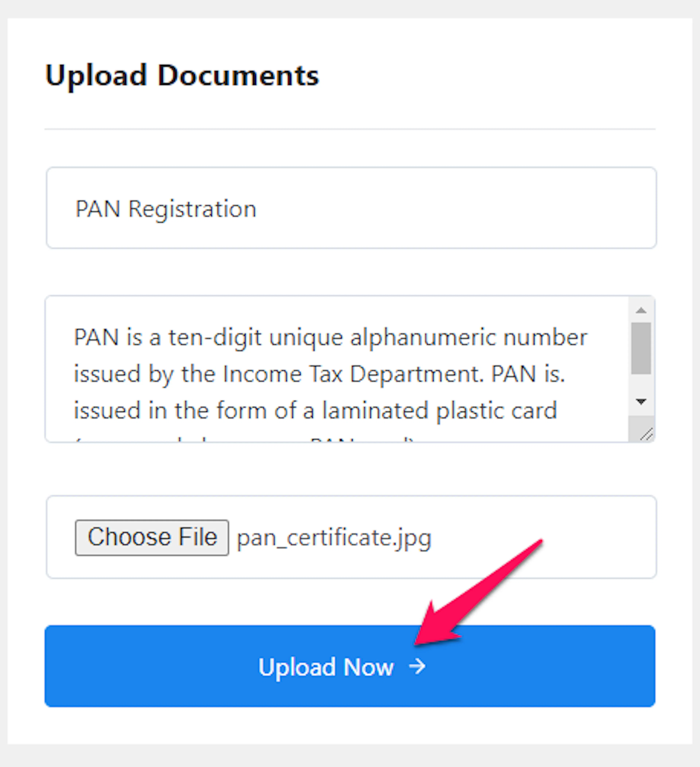
Task: Select the pan_certificate.jpg file name
Action: point(334,538)
